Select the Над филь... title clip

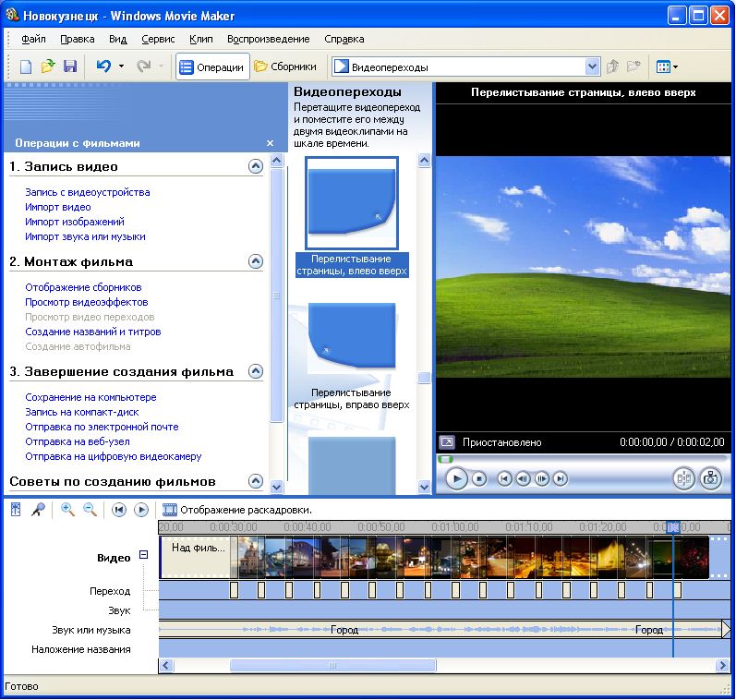tap(195, 557)
